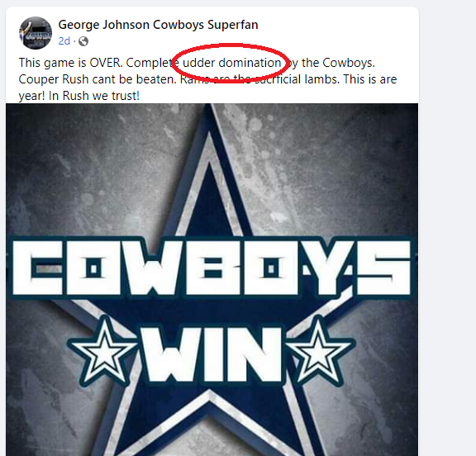Click the red-circled 'udder domination' phrase
476x456 pixels.
[231, 63]
